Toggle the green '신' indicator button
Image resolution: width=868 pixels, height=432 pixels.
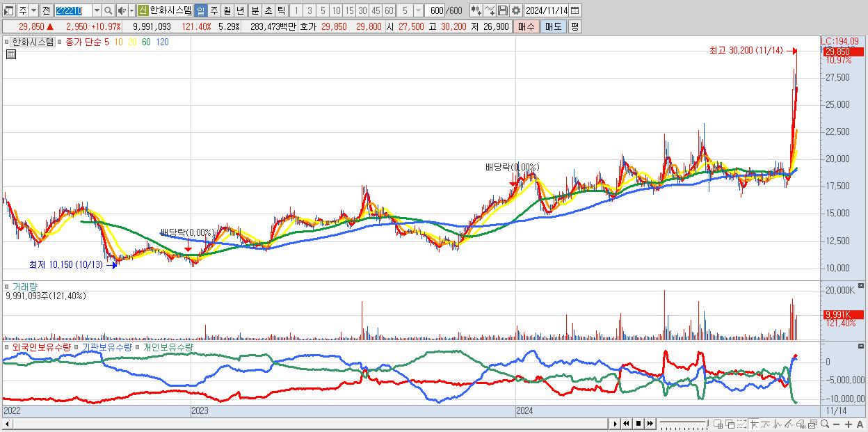143,10
